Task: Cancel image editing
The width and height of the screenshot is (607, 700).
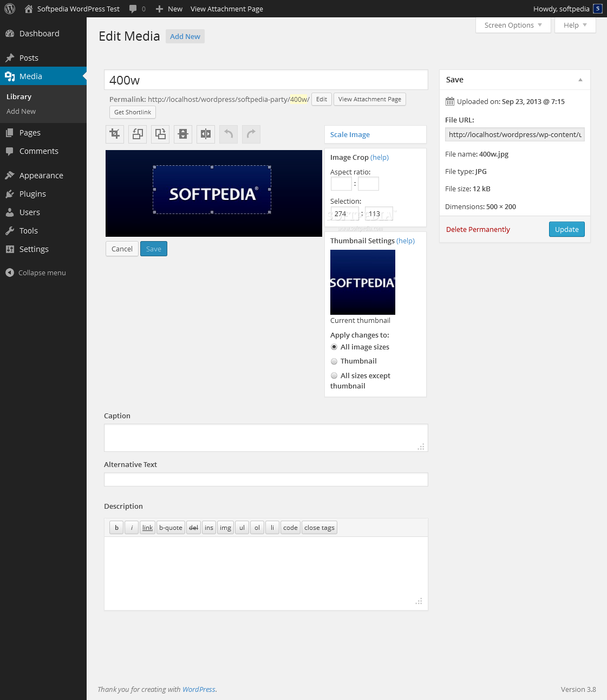Action: pos(122,249)
